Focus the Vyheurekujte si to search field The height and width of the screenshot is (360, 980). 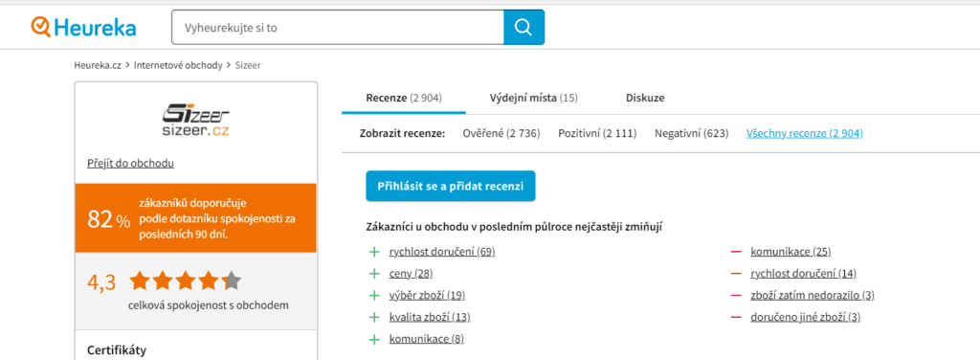pos(338,27)
